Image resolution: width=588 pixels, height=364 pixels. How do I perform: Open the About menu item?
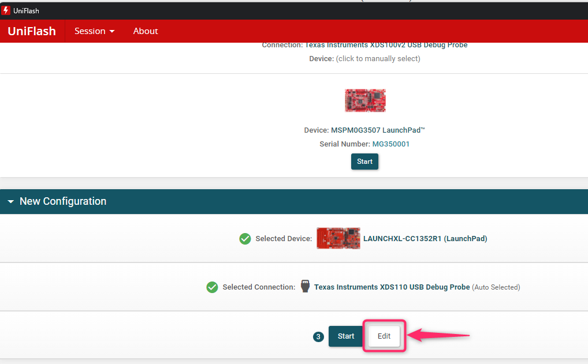click(x=146, y=31)
